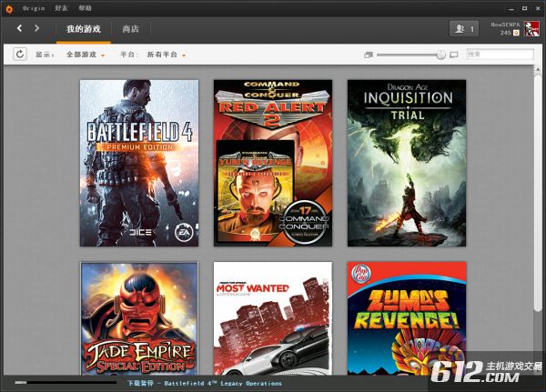Click the scrollbar up arrow
This screenshot has width=546, height=392.
point(538,70)
